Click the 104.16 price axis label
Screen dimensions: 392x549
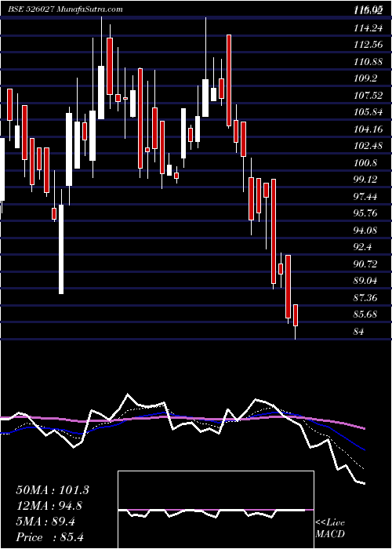tap(368, 130)
